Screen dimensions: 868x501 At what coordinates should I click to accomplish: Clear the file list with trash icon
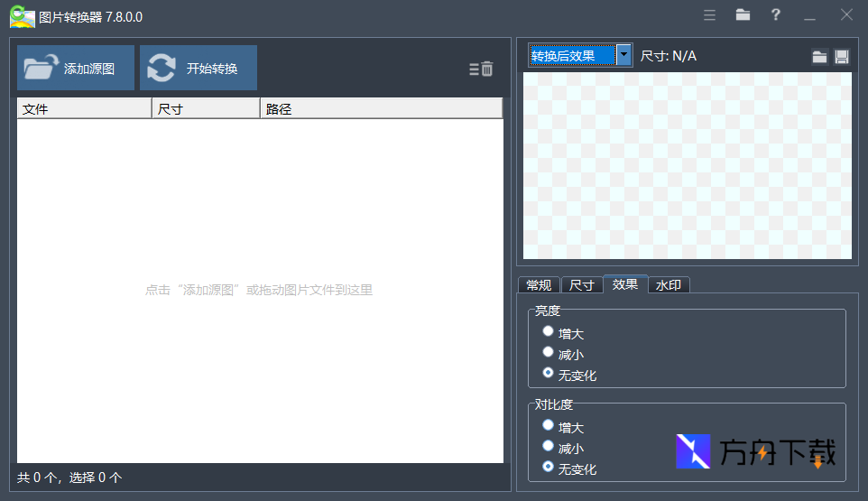click(x=481, y=70)
